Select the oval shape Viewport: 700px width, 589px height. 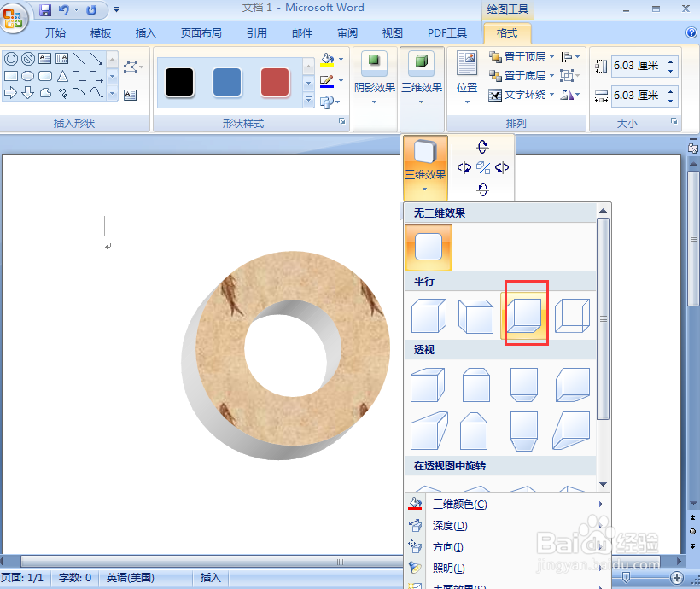coord(28,76)
